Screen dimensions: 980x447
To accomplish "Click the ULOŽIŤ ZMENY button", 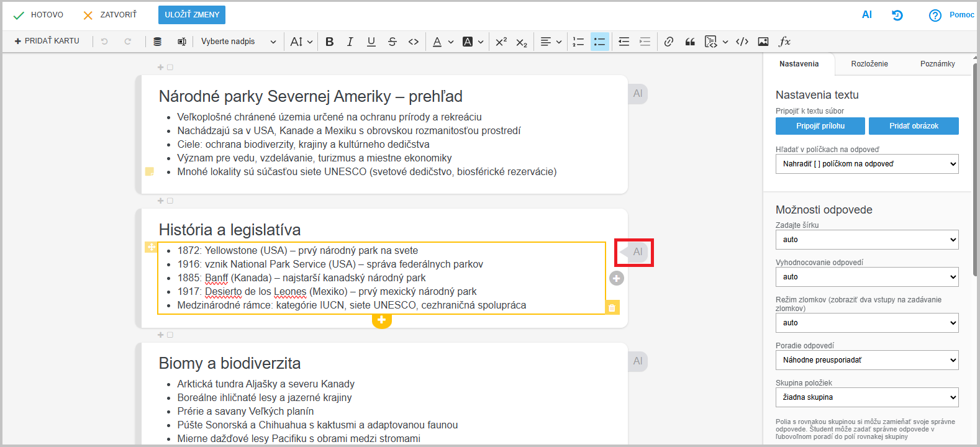I will pos(192,15).
